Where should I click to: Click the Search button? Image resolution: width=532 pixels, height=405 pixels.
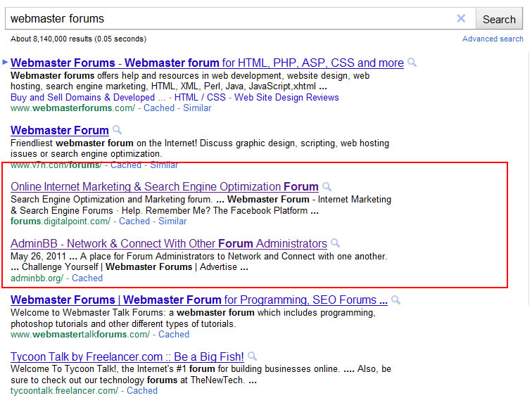499,19
